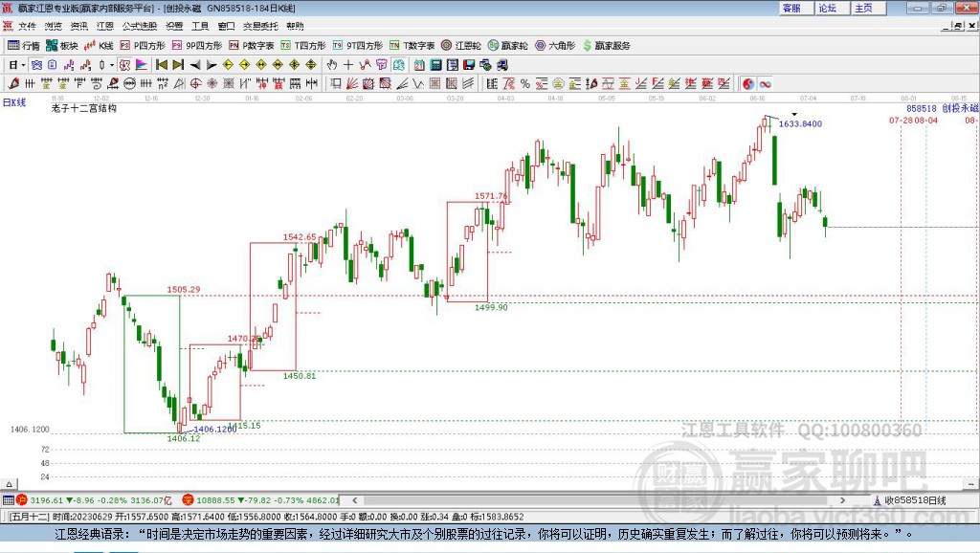Viewport: 980px width, 553px height.
Task: Open the calendar icon in toolbar
Action: (419, 65)
